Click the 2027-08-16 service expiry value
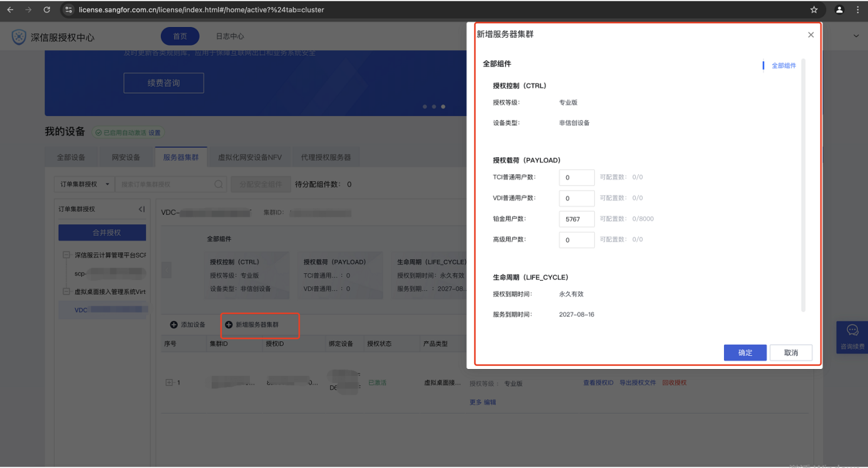Screen dimensions: 868x468 [x=577, y=315]
